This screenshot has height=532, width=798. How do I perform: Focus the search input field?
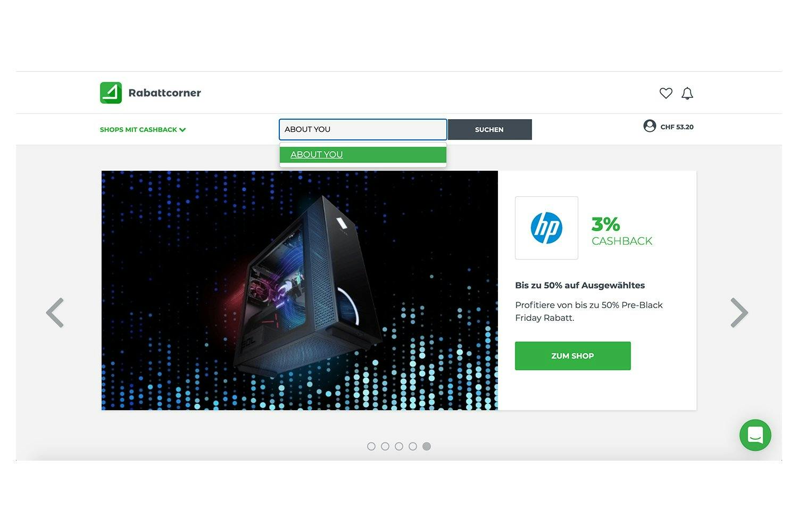363,129
